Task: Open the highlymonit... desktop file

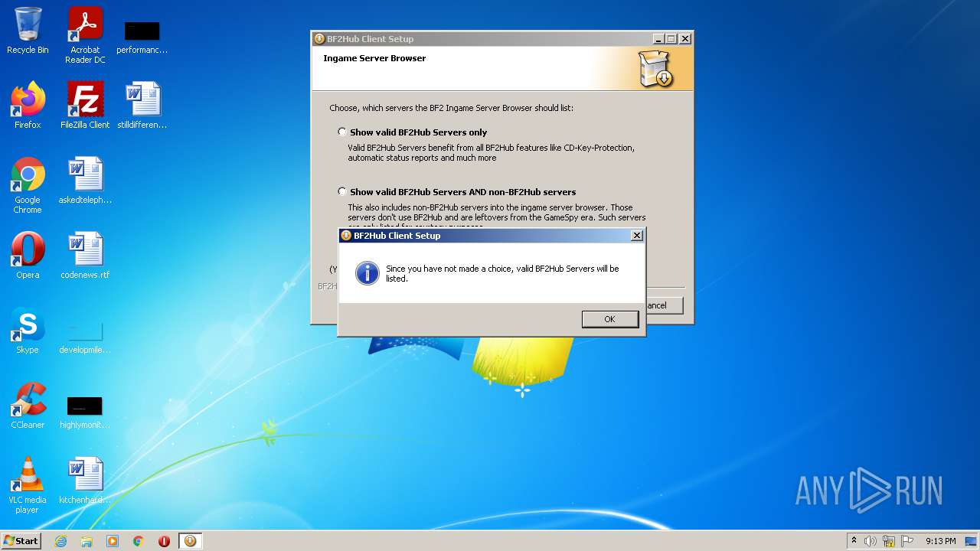Action: tap(85, 412)
